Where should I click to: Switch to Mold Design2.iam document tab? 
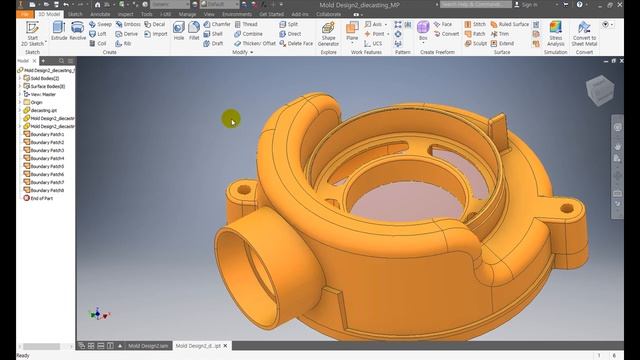click(148, 346)
